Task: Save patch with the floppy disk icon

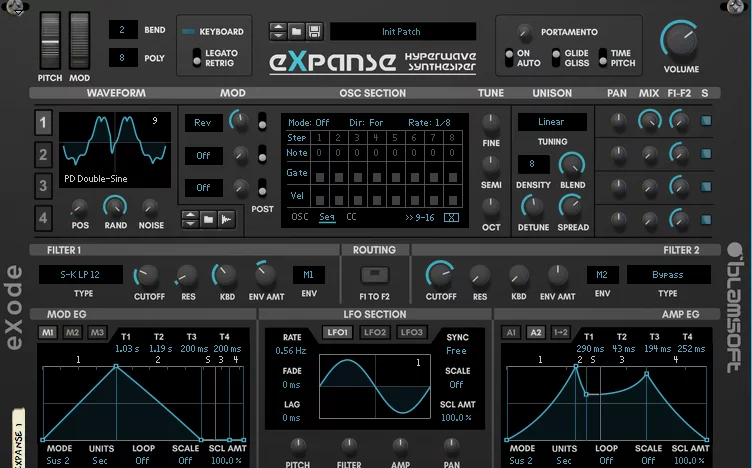Action: 314,32
